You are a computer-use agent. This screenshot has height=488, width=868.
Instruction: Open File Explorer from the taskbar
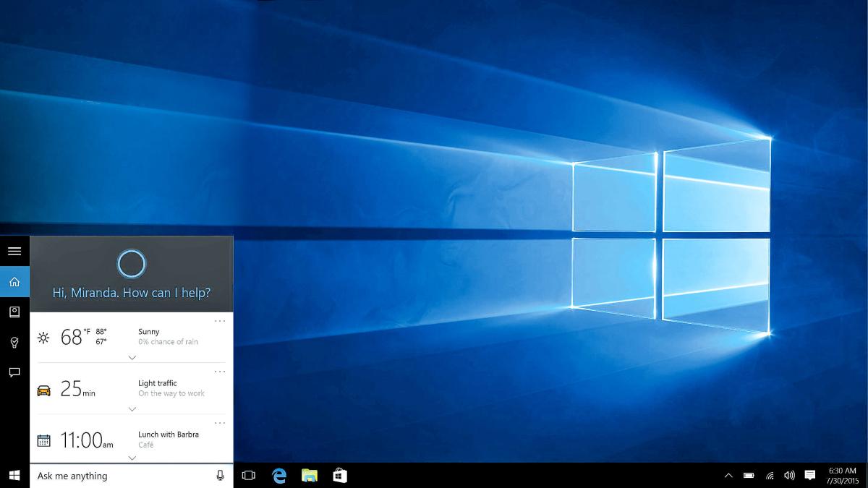coord(310,476)
